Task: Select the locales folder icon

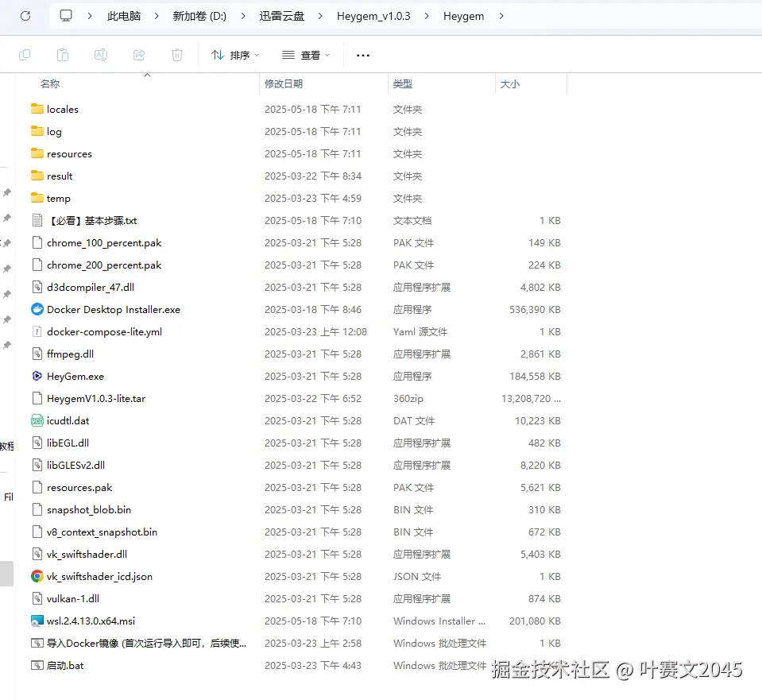Action: [37, 109]
